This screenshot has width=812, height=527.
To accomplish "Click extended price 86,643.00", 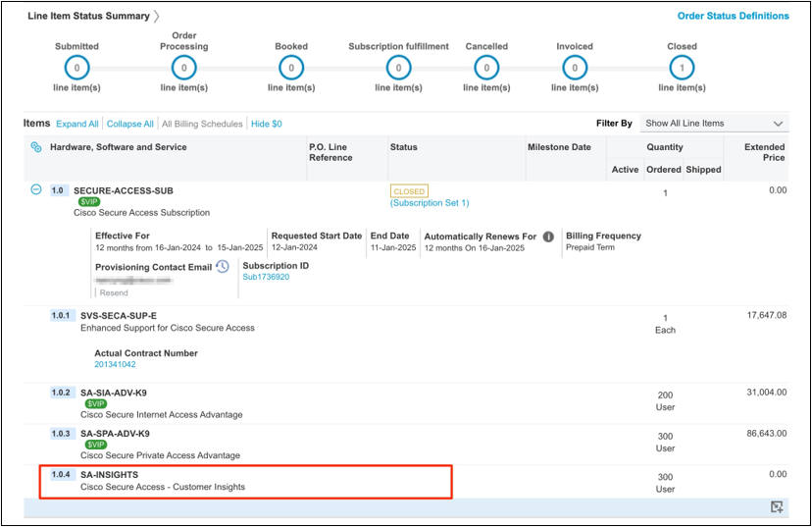I will [767, 433].
